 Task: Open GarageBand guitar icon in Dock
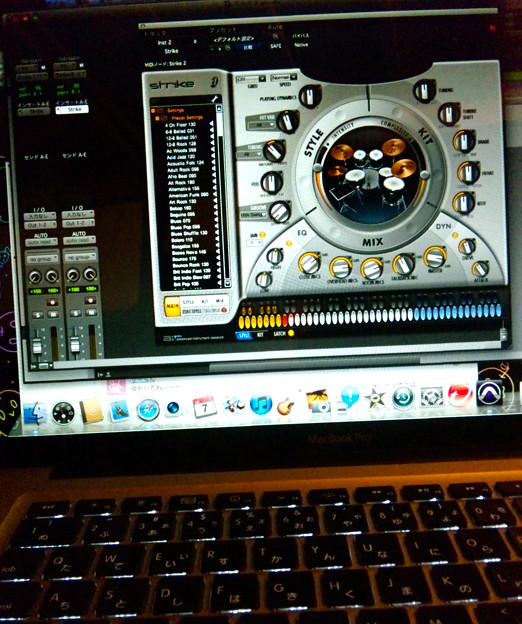tap(286, 406)
